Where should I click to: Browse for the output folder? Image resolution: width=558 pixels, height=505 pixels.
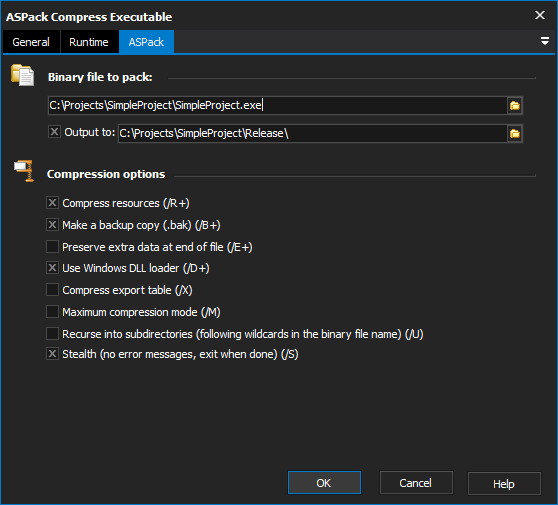[x=515, y=134]
